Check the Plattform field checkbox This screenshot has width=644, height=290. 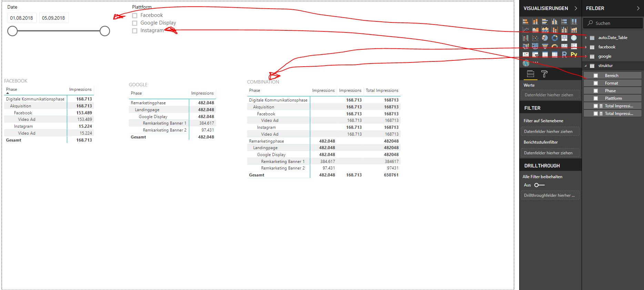(x=595, y=98)
